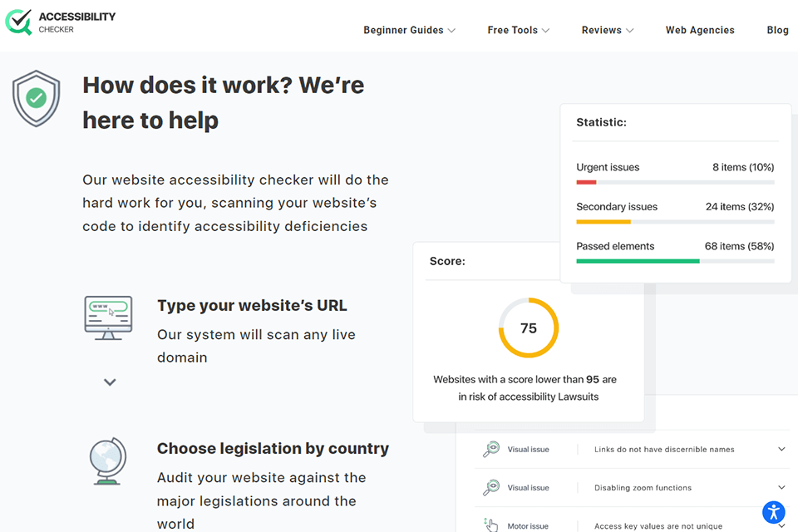Click the 'Passed elements' label
The width and height of the screenshot is (798, 532).
[615, 246]
